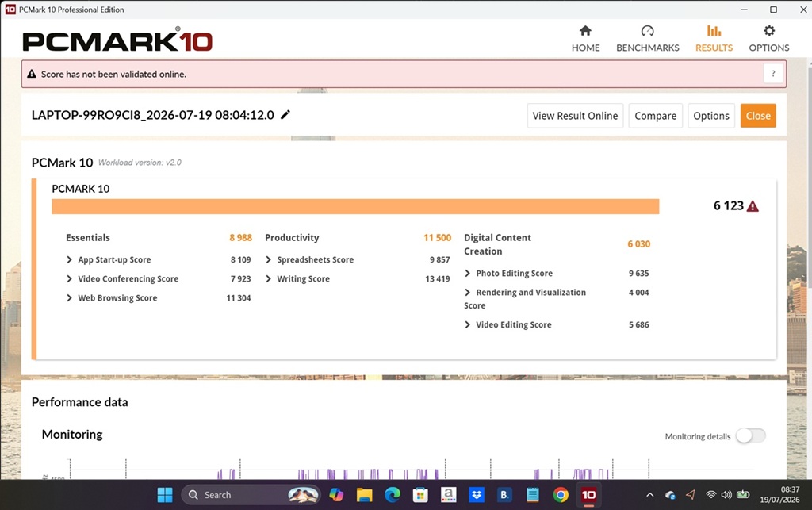This screenshot has width=812, height=510.
Task: Open File Explorer from the taskbar
Action: [365, 495]
